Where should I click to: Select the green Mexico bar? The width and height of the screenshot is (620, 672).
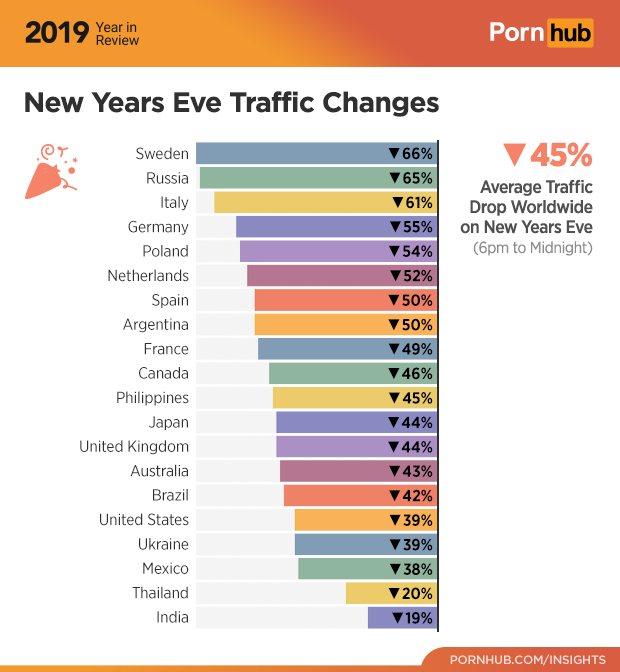[340, 569]
